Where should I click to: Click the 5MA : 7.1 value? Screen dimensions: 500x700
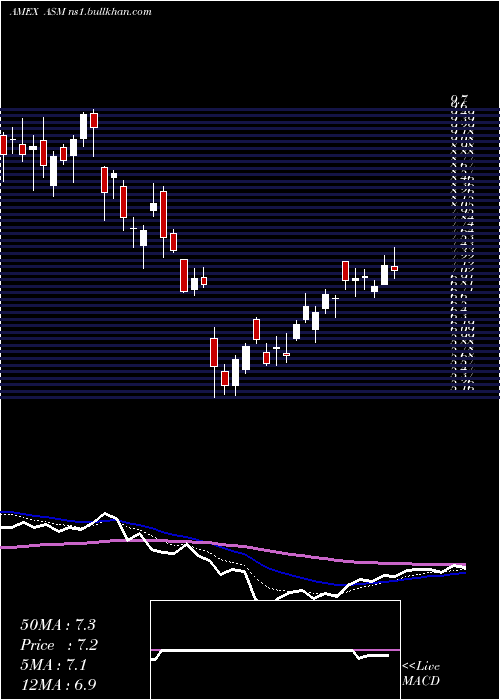54,665
